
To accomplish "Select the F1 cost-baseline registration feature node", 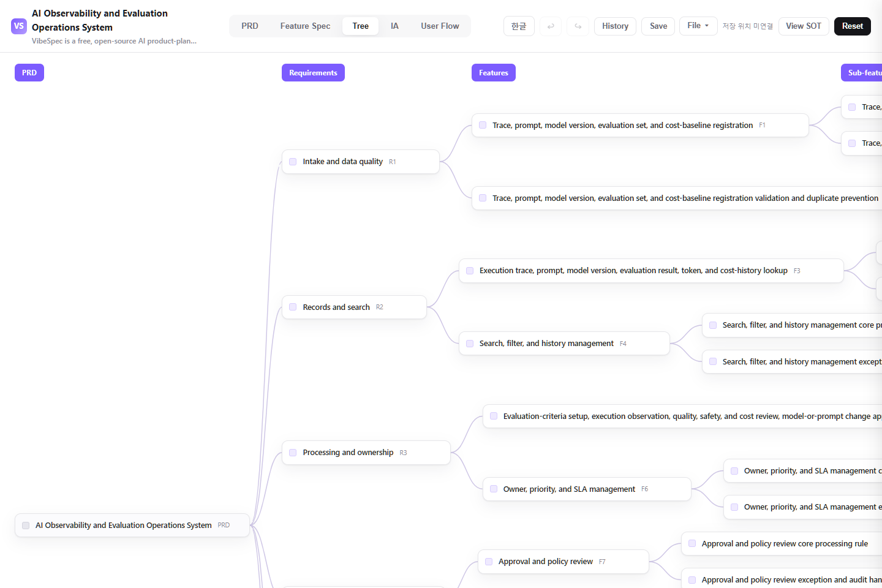I will coord(640,125).
